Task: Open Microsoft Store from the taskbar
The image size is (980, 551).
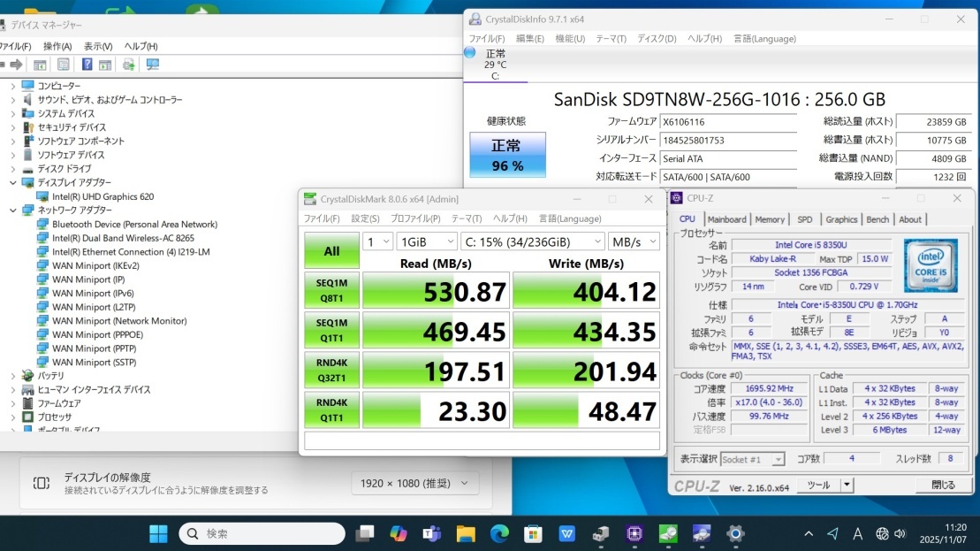Action: click(x=533, y=533)
